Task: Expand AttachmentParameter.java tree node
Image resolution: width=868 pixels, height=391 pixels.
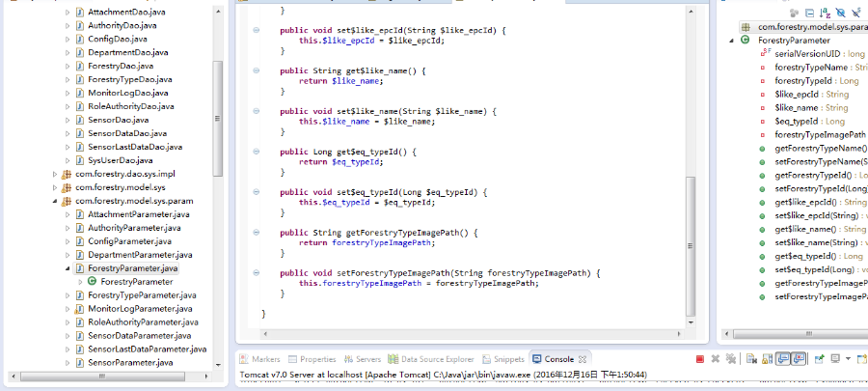Action: 68,214
